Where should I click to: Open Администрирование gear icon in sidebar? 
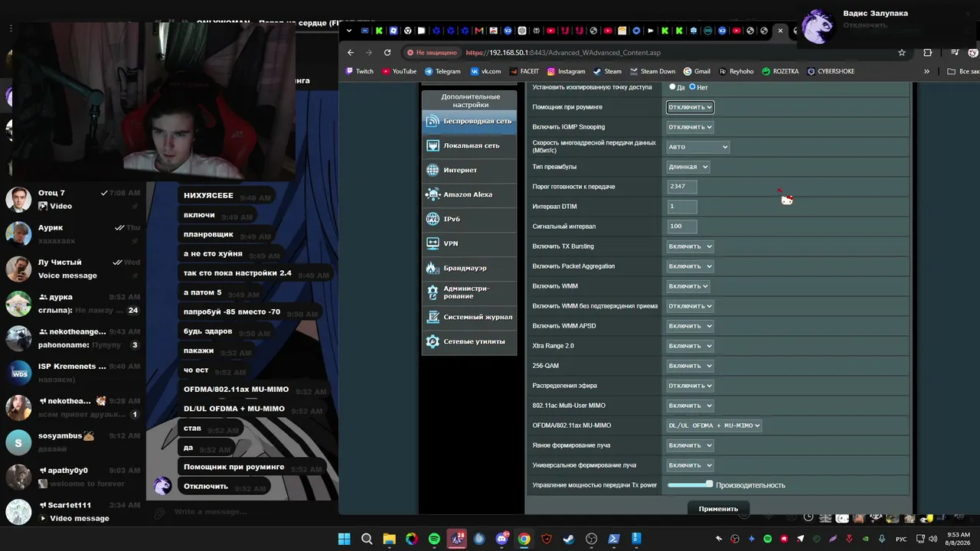(x=433, y=292)
